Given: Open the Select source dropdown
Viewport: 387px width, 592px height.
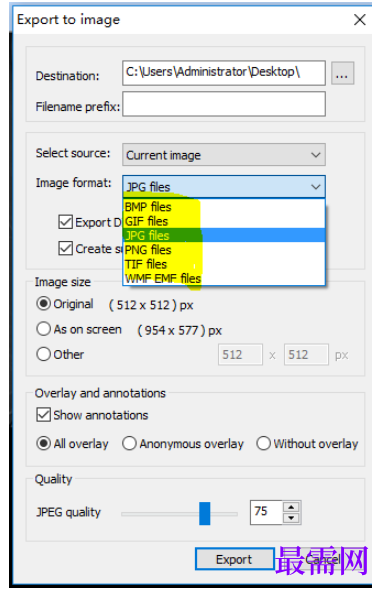Looking at the screenshot, I should tap(224, 155).
